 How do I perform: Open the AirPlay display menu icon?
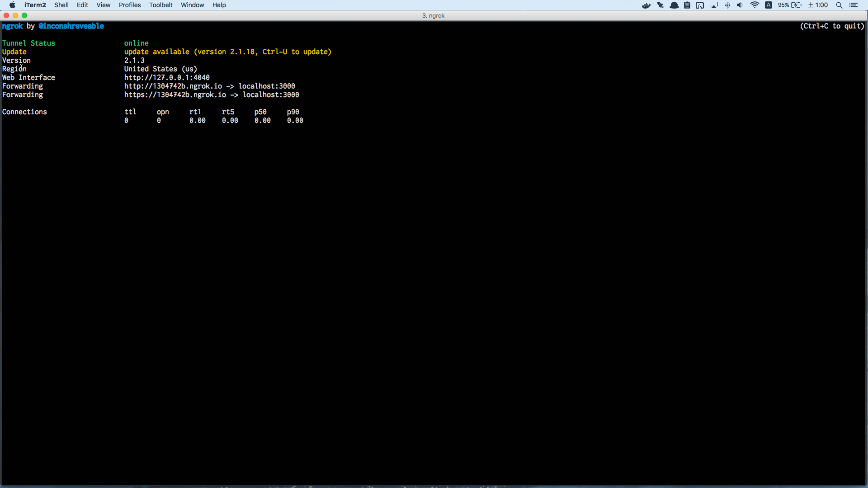[713, 5]
